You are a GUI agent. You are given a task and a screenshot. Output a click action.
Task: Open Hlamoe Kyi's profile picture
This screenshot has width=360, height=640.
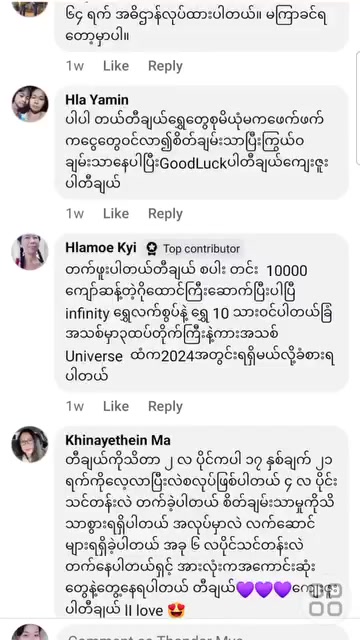[x=30, y=252]
